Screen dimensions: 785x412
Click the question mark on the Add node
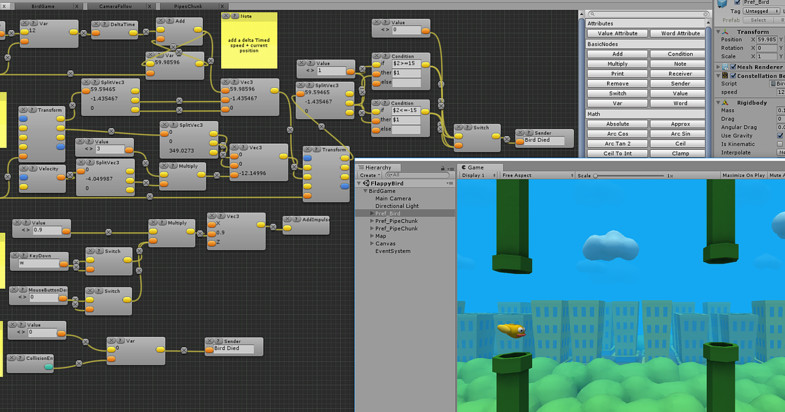coord(169,21)
